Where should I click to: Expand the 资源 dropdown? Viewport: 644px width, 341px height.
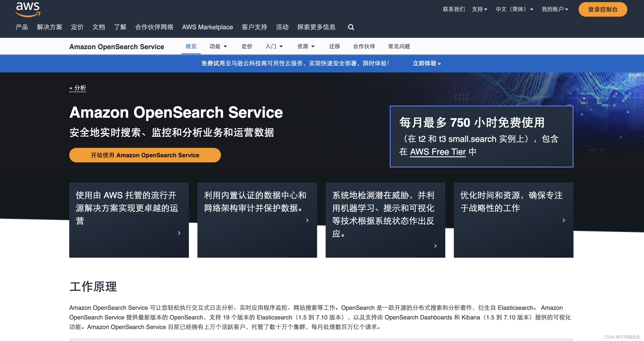[306, 46]
